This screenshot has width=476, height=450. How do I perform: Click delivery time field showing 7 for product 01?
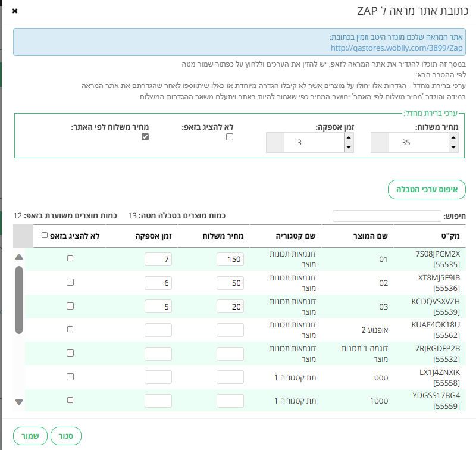click(158, 260)
